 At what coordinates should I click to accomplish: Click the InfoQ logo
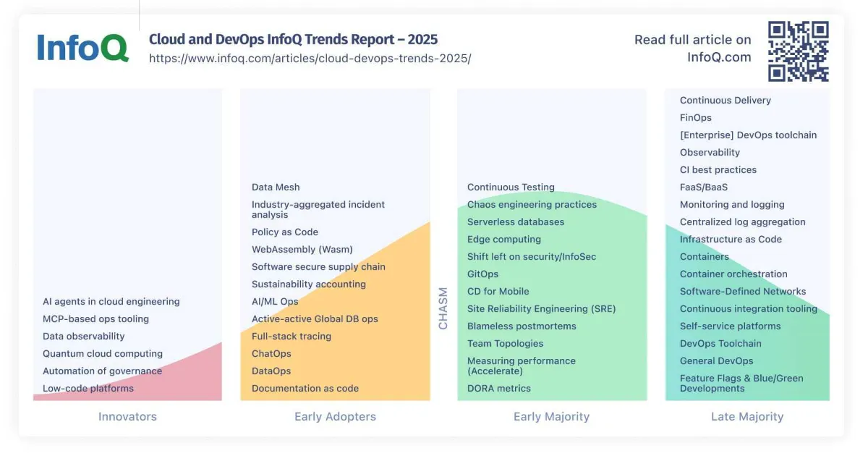(x=83, y=48)
